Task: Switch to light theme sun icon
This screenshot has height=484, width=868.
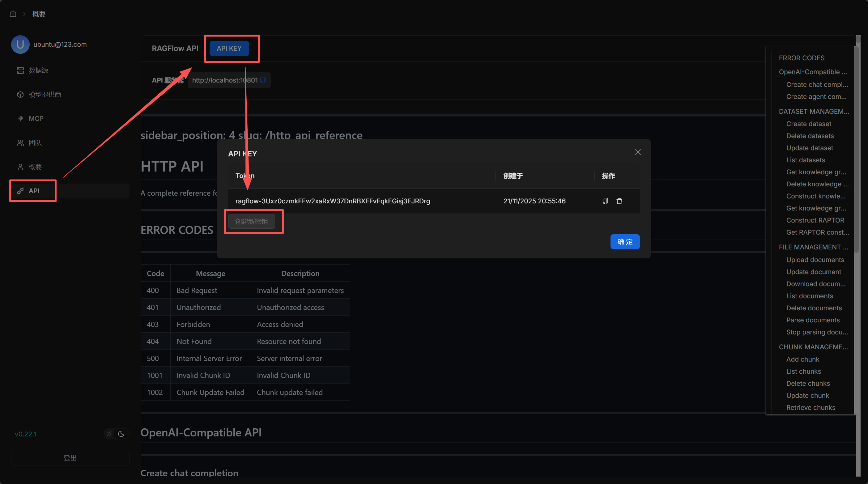Action: coord(109,434)
